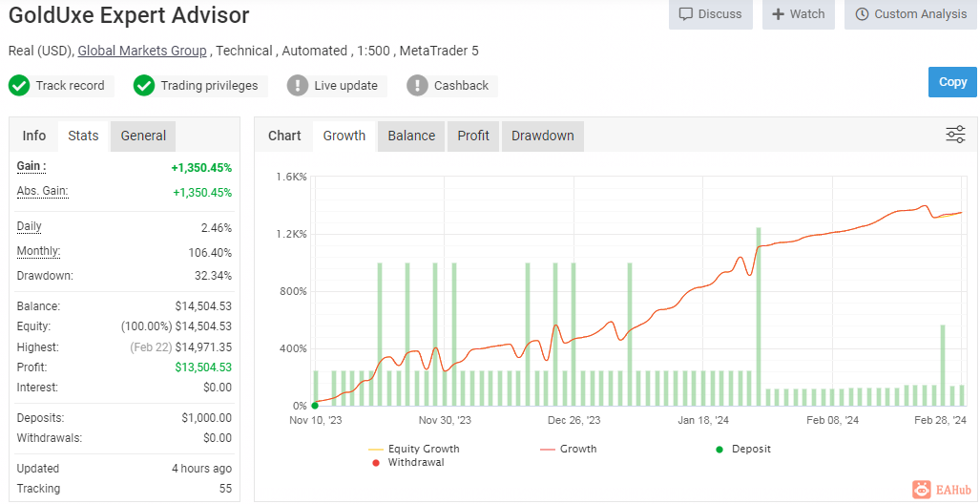Click the '4 hours ago' updated value
Screen dimensions: 980x504
click(202, 469)
